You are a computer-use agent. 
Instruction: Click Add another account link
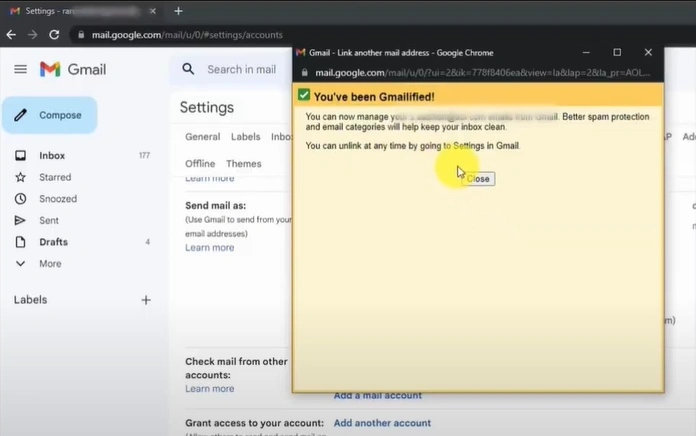(382, 423)
